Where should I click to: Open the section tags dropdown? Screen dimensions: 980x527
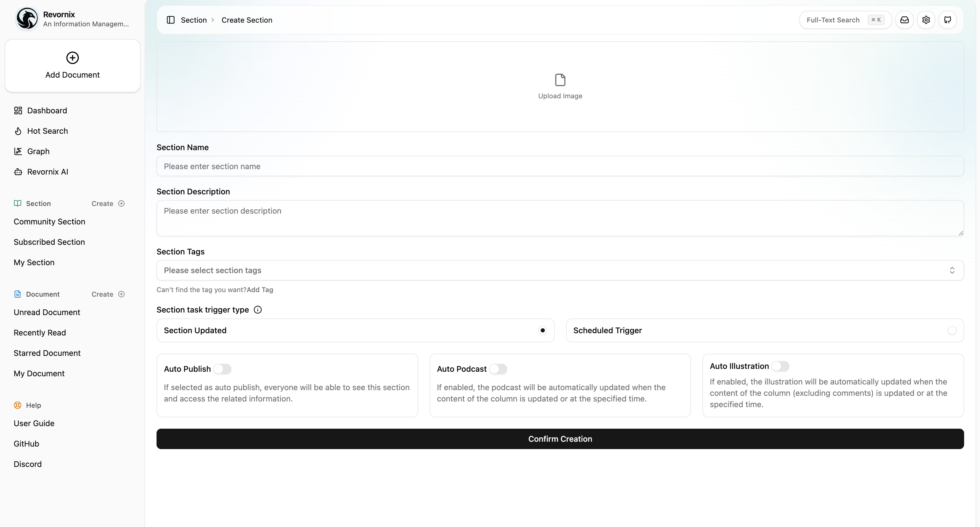[x=560, y=270]
